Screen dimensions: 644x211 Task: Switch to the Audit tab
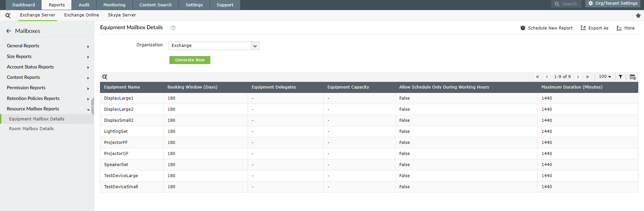[x=84, y=5]
